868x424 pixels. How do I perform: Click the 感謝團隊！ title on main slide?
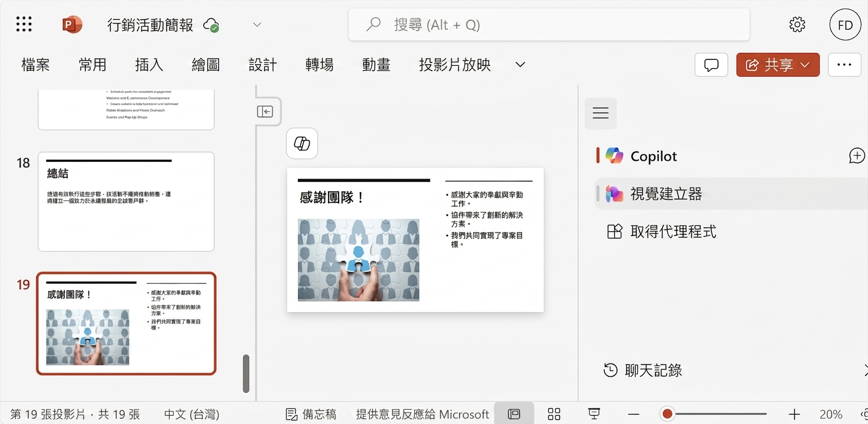tap(333, 198)
